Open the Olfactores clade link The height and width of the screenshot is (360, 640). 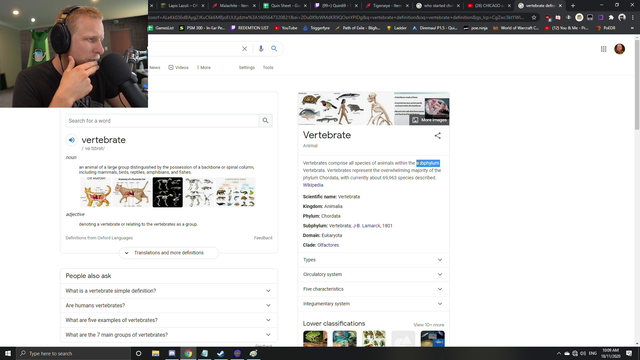pyautogui.click(x=328, y=245)
